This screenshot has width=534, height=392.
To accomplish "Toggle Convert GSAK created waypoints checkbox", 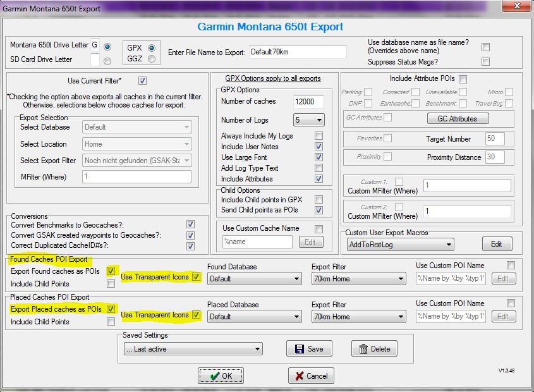I will click(190, 235).
